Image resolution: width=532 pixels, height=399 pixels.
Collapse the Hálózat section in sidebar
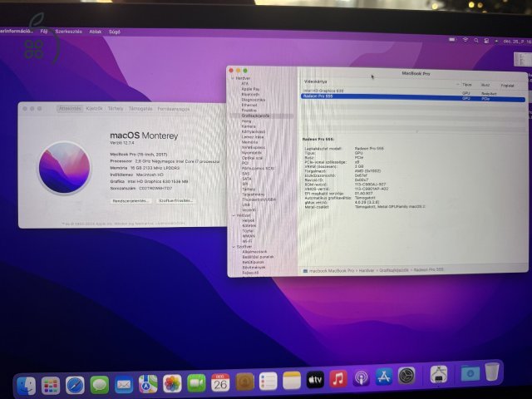234,215
